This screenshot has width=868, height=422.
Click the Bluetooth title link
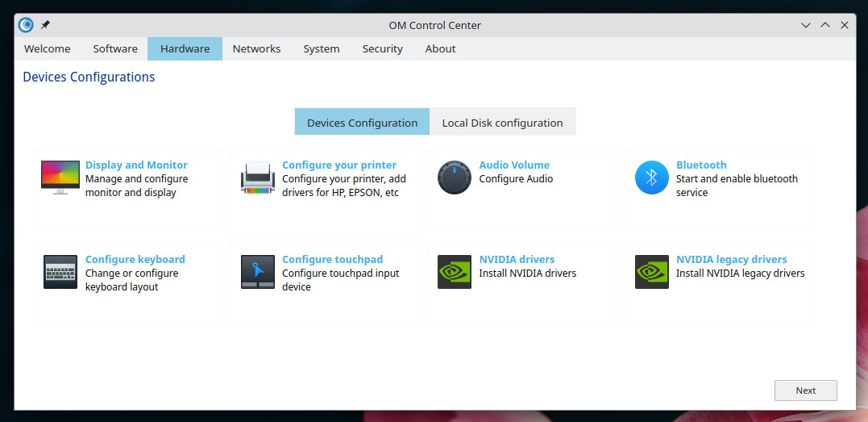(701, 165)
